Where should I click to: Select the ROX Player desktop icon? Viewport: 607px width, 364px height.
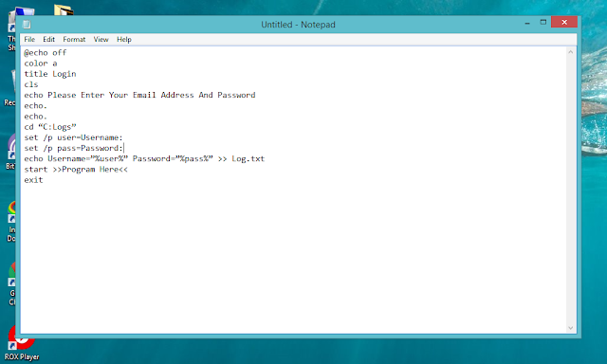click(x=22, y=343)
